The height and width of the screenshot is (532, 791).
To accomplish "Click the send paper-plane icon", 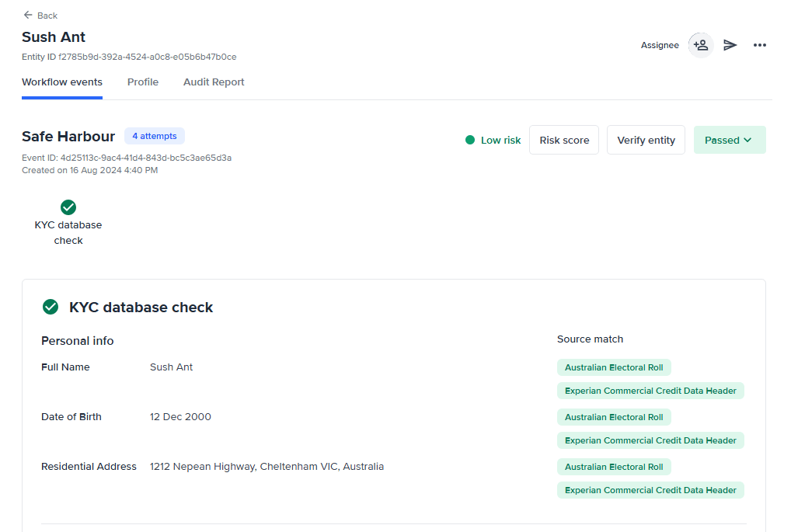I will coord(730,45).
